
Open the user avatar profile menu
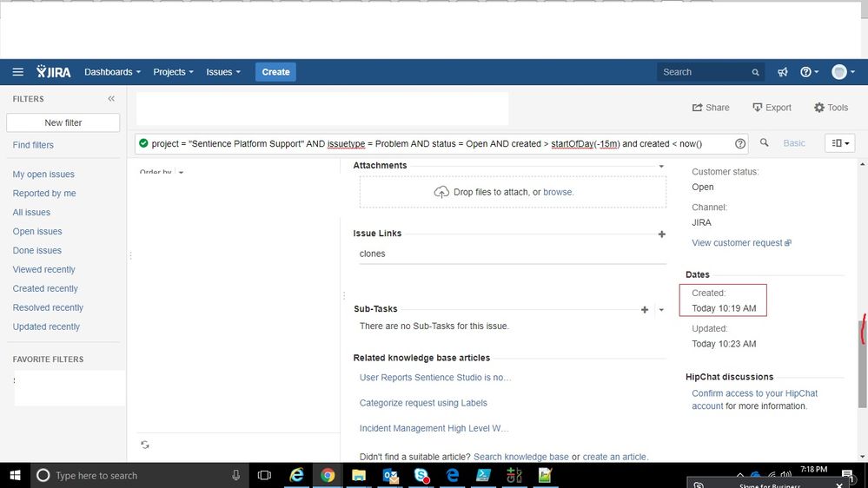844,72
